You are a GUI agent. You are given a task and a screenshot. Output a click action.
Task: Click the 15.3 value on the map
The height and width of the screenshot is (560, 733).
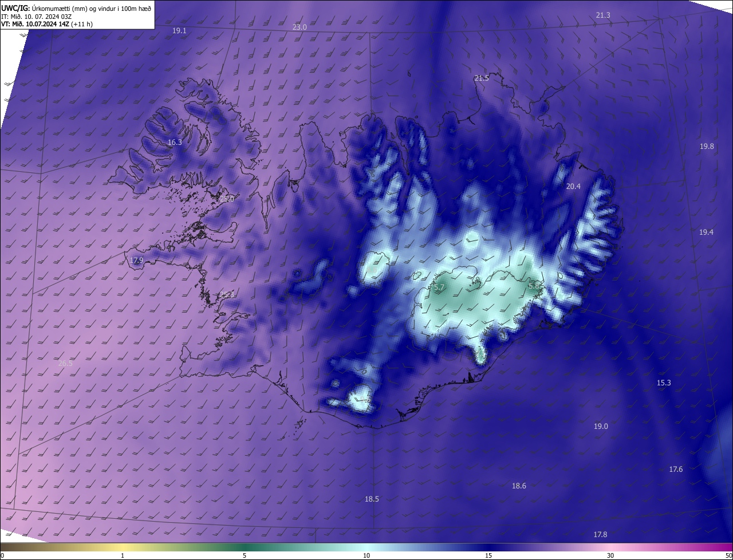[664, 382]
